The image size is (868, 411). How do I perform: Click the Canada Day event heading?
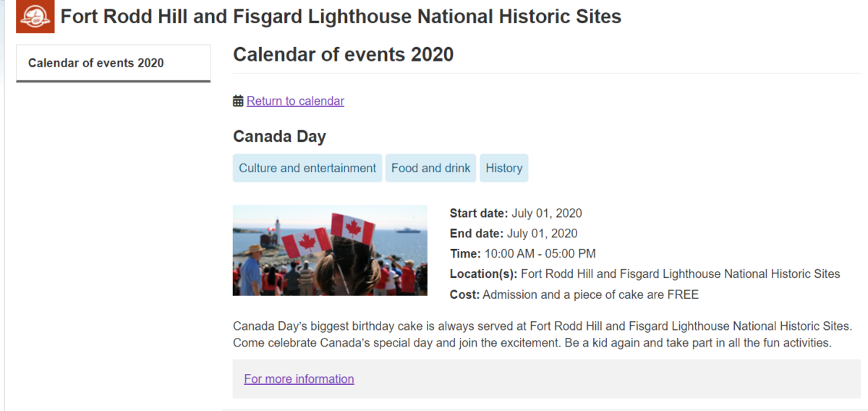tap(279, 136)
